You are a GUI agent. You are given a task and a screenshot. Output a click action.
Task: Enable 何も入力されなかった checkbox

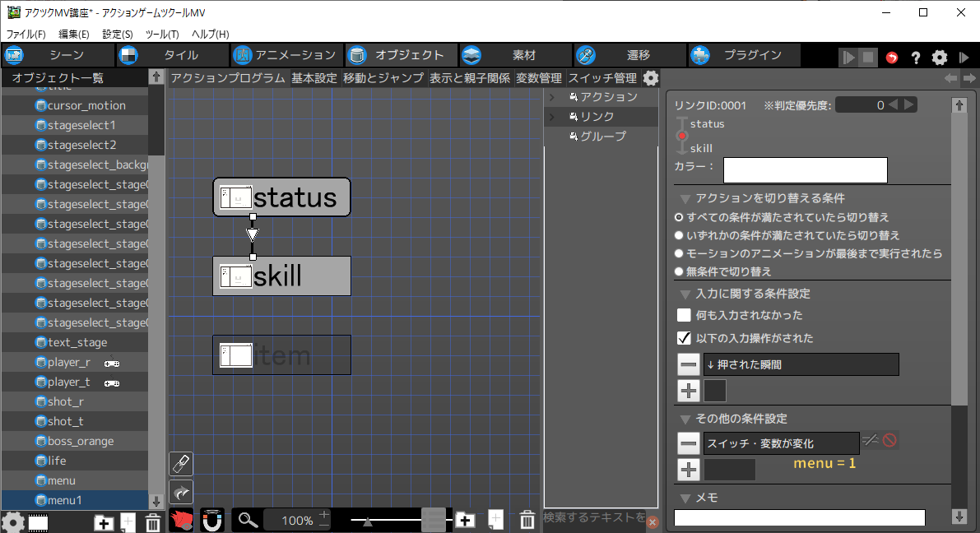point(684,315)
